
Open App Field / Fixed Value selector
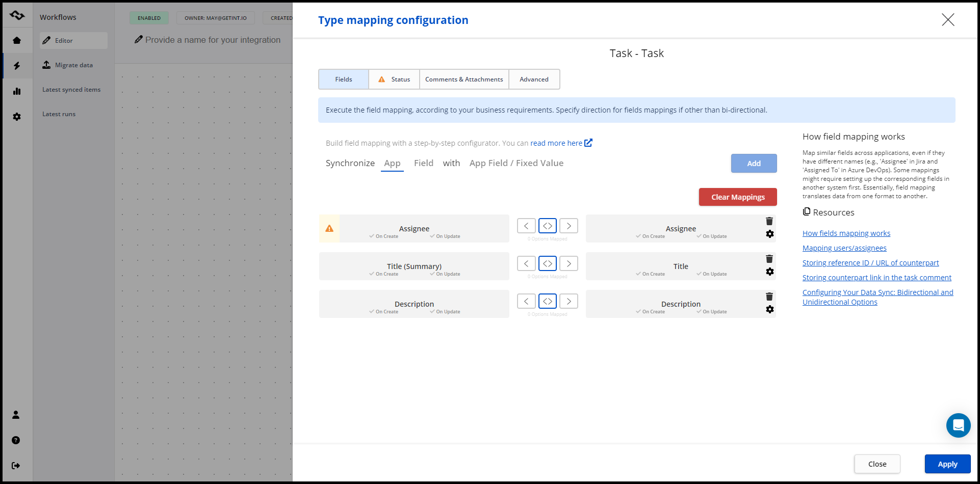[516, 164]
